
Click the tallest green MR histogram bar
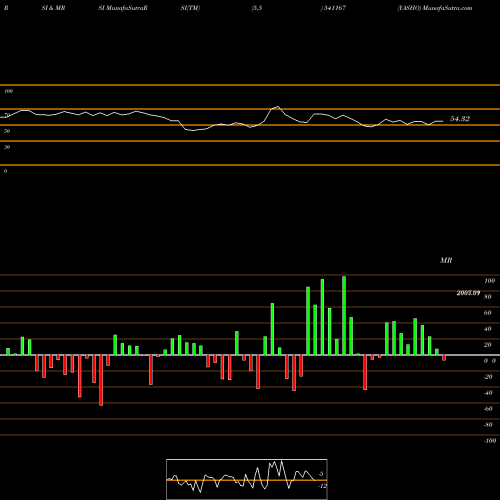point(344,315)
